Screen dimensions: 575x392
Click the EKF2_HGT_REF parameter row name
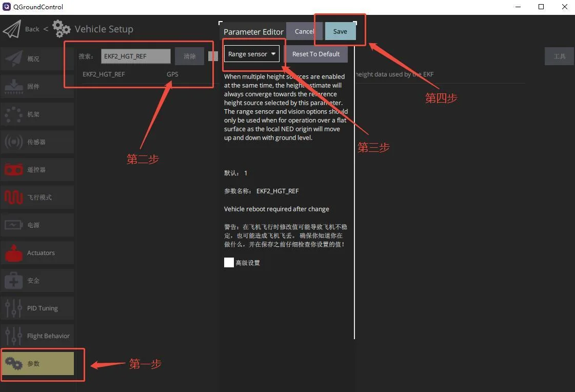tap(104, 74)
